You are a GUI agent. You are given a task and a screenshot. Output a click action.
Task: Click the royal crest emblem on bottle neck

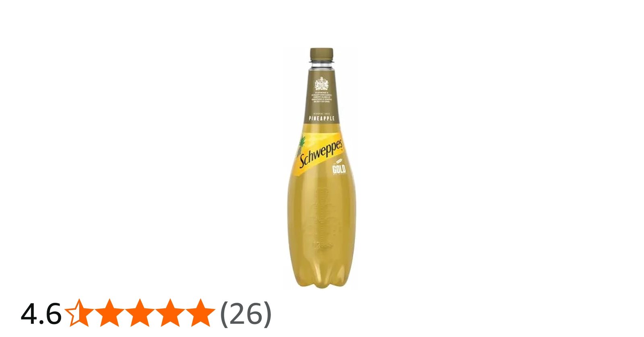322,84
